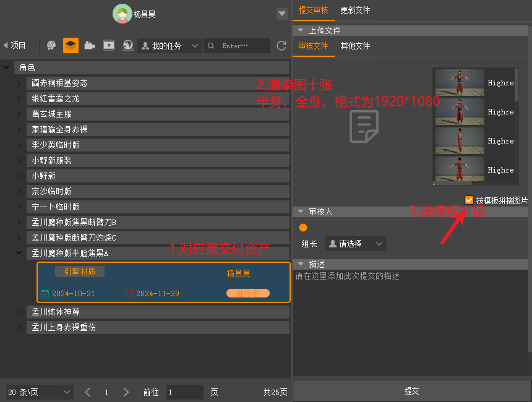The image size is (532, 402).
Task: Go back to 项目 list
Action: coord(15,46)
